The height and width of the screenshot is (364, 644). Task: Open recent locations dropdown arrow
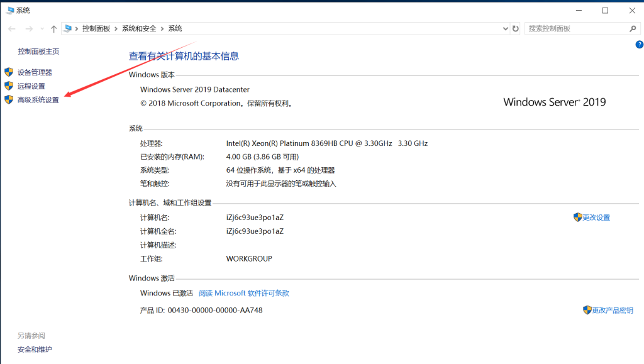tap(42, 29)
